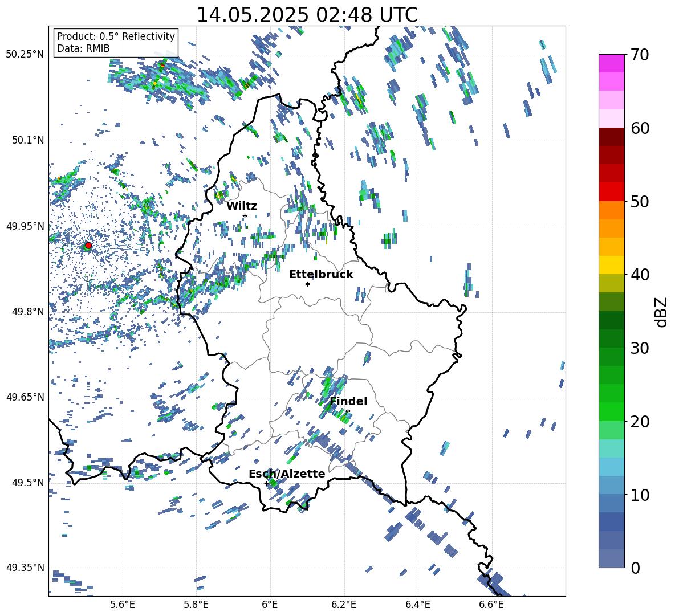Click the cross marker below Ettelbruck

coord(307,284)
